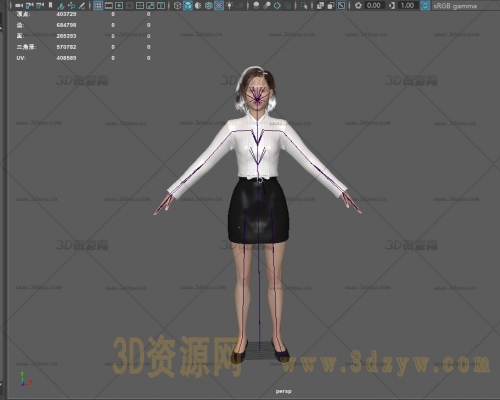This screenshot has height=400, width=500.
Task: Click the Exposure value field 0.00
Action: (x=374, y=5)
